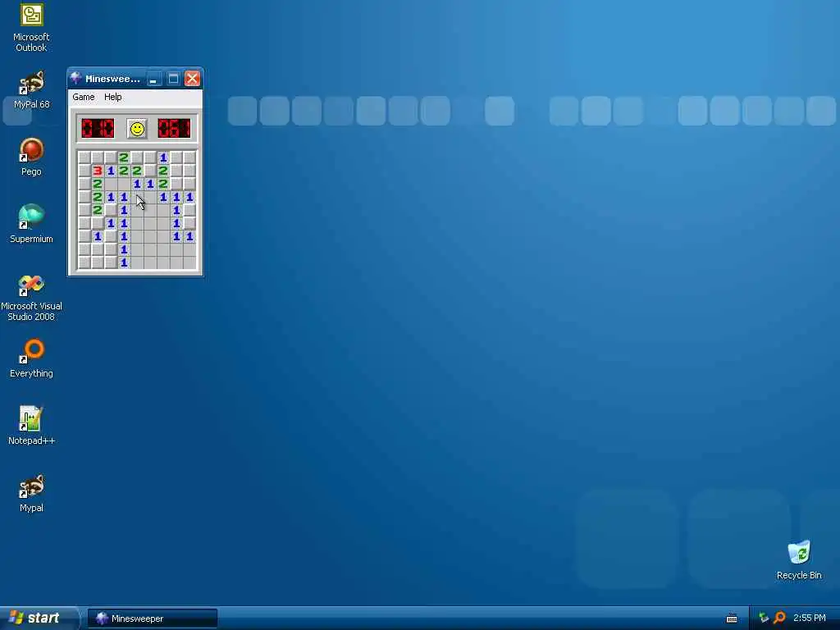Uncover the covered tile directly right of the top-row 2
The width and height of the screenshot is (840, 630).
(x=137, y=157)
